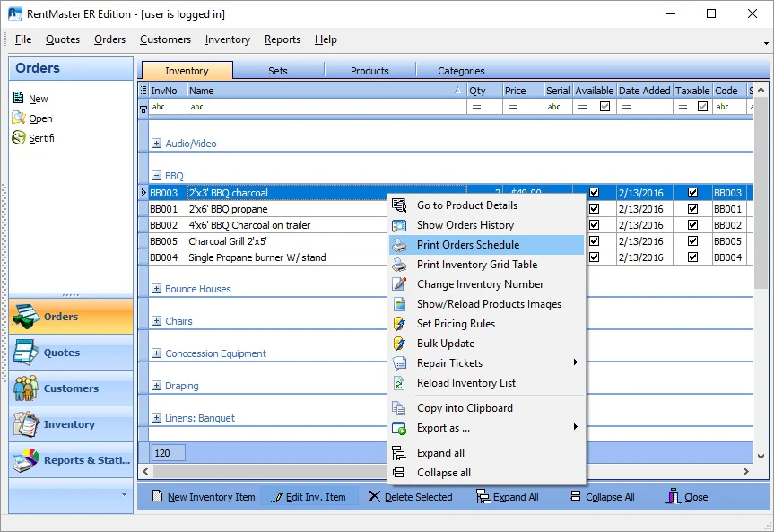Switch to the Sets tab
The height and width of the screenshot is (532, 774).
pyautogui.click(x=277, y=69)
